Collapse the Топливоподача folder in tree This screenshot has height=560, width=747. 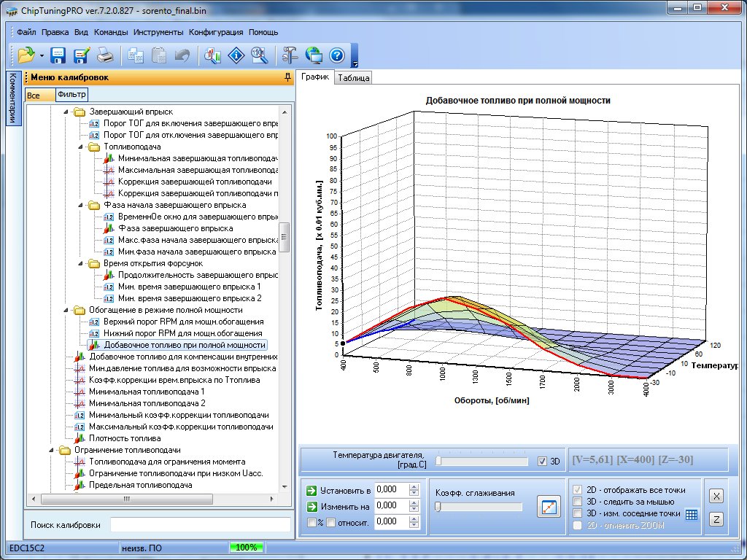[x=80, y=147]
